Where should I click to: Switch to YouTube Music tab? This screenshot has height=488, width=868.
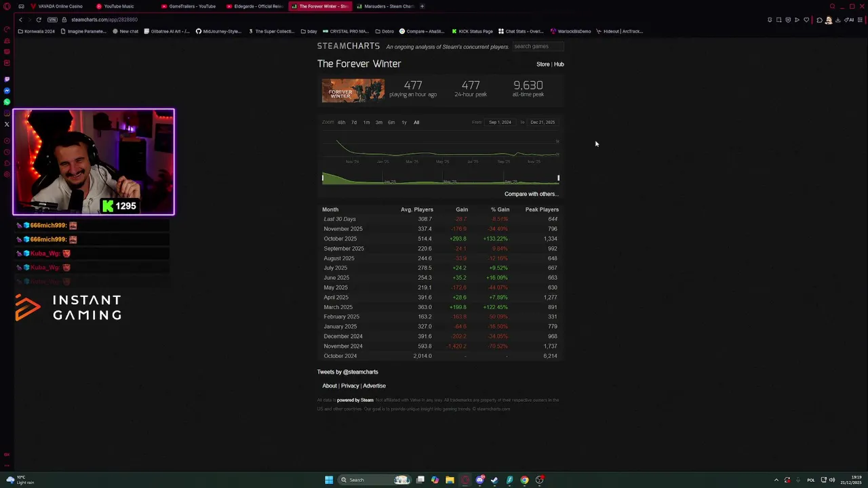[115, 6]
